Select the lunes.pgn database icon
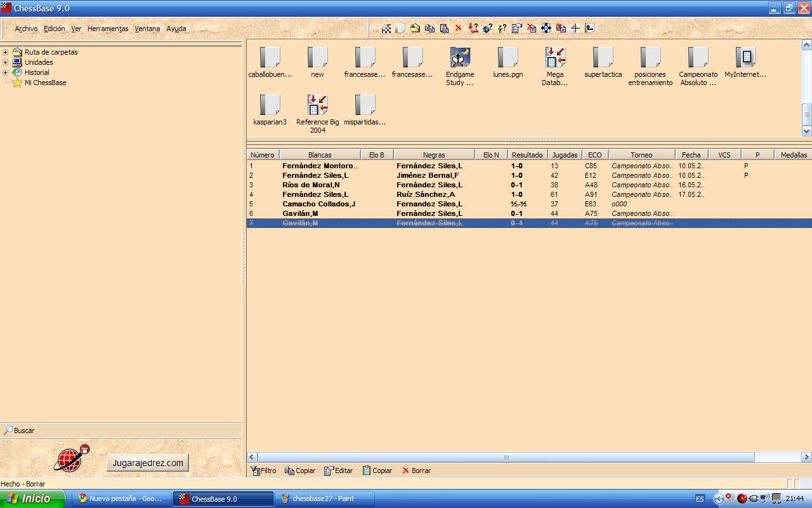 tap(507, 62)
